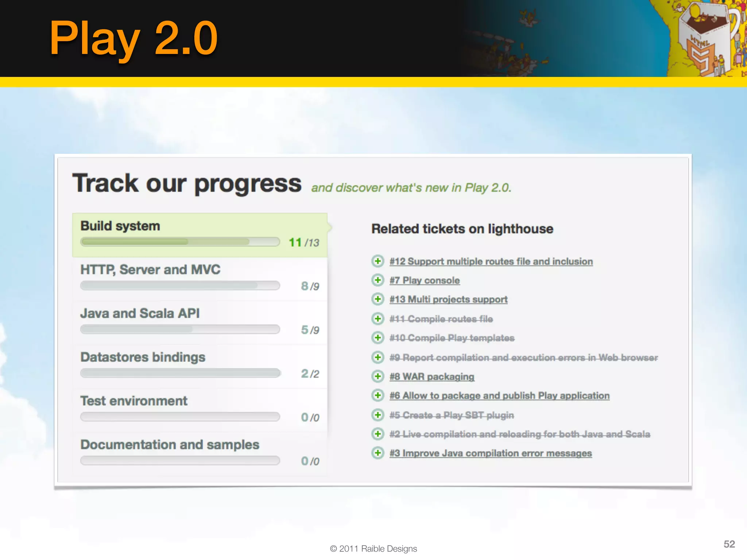Open Documentation and samples category

[x=200, y=454]
